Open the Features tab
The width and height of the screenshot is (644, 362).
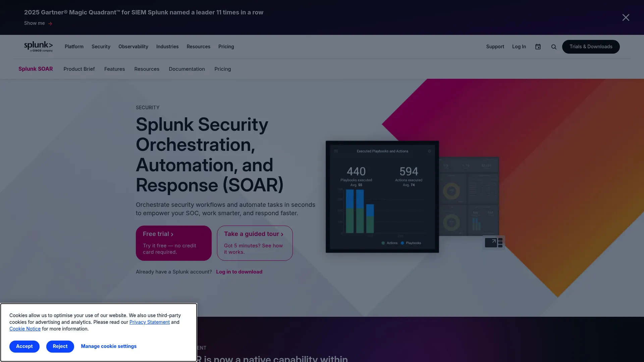pyautogui.click(x=114, y=69)
